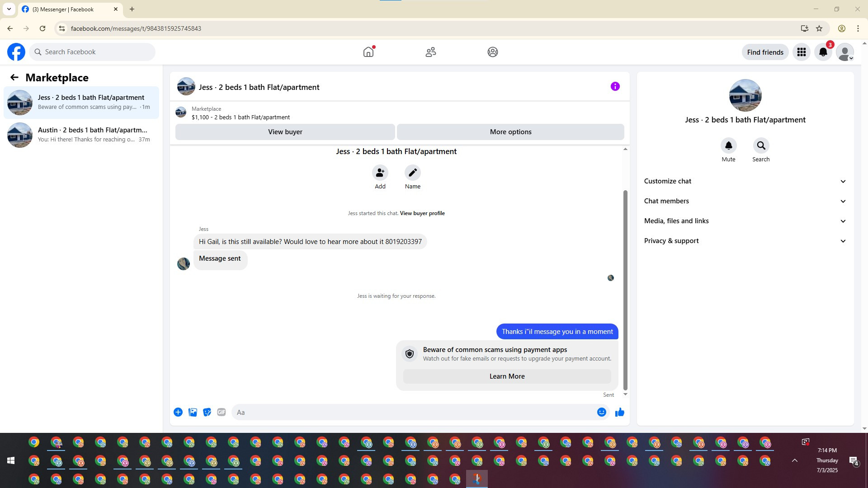Open more actions plus icon

178,412
